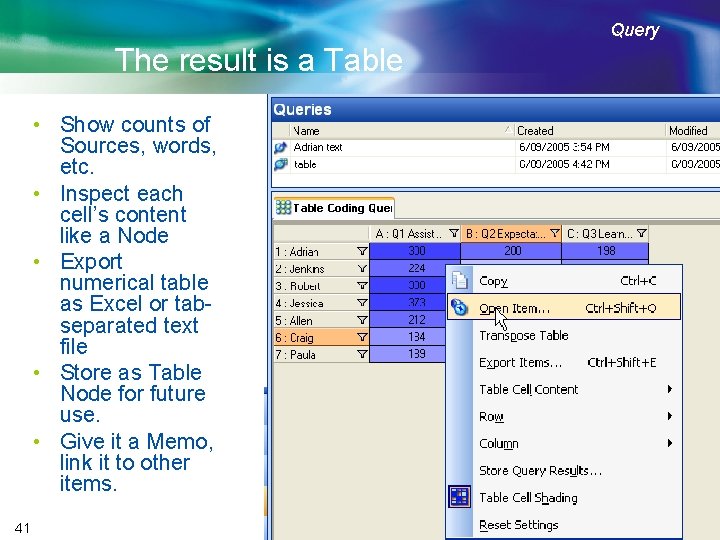Choose Store Query Results... entry

[x=564, y=470]
